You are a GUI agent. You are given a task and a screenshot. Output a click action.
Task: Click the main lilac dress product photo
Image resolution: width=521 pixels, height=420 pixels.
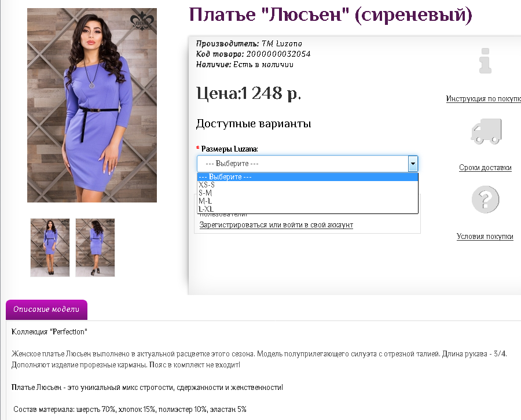pyautogui.click(x=92, y=105)
